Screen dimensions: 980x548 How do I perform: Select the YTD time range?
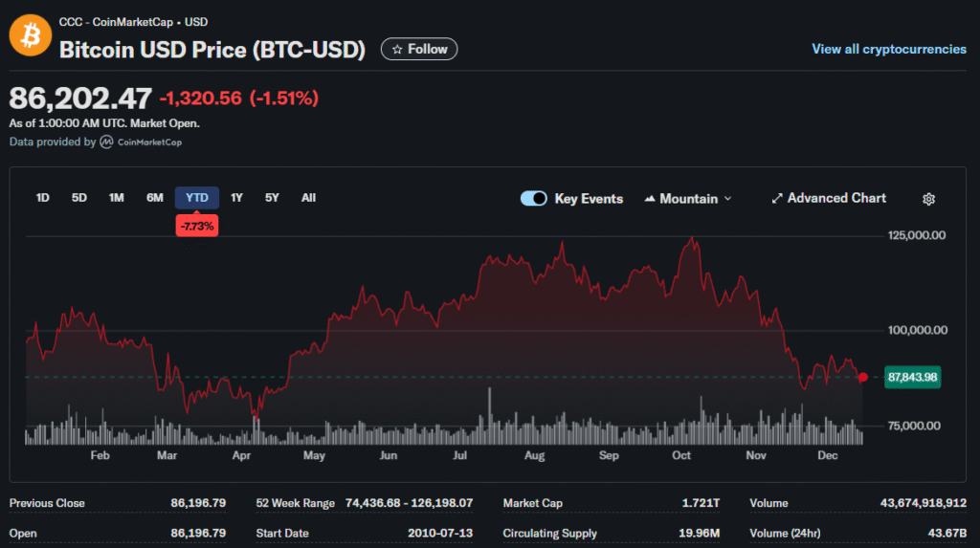(196, 198)
